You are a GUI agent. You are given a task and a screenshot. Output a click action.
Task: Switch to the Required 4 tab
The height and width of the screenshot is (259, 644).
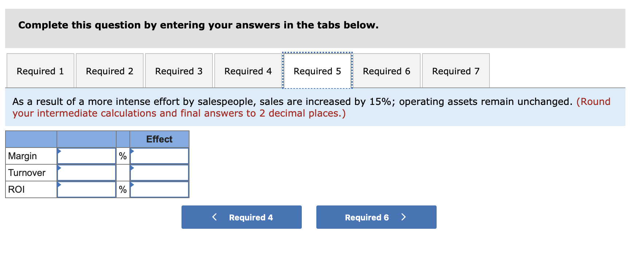pyautogui.click(x=248, y=71)
